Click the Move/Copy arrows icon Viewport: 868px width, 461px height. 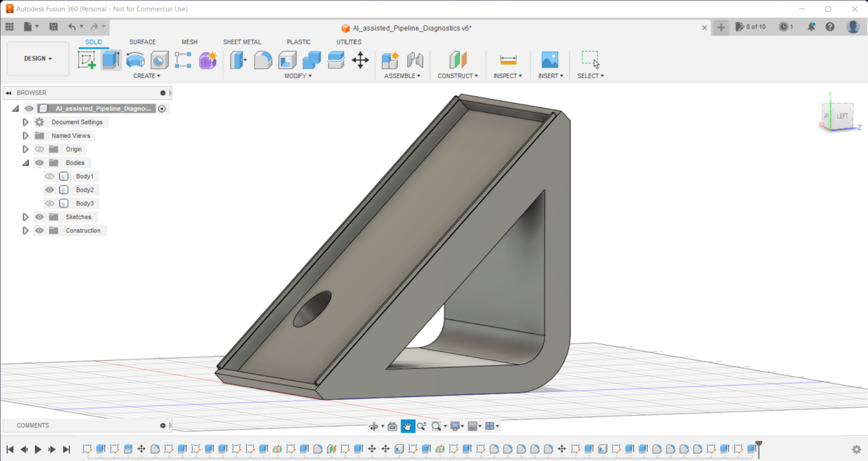point(360,60)
